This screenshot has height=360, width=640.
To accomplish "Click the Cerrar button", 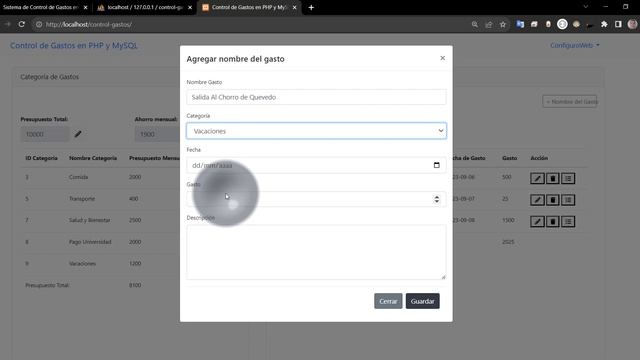I will (x=388, y=301).
